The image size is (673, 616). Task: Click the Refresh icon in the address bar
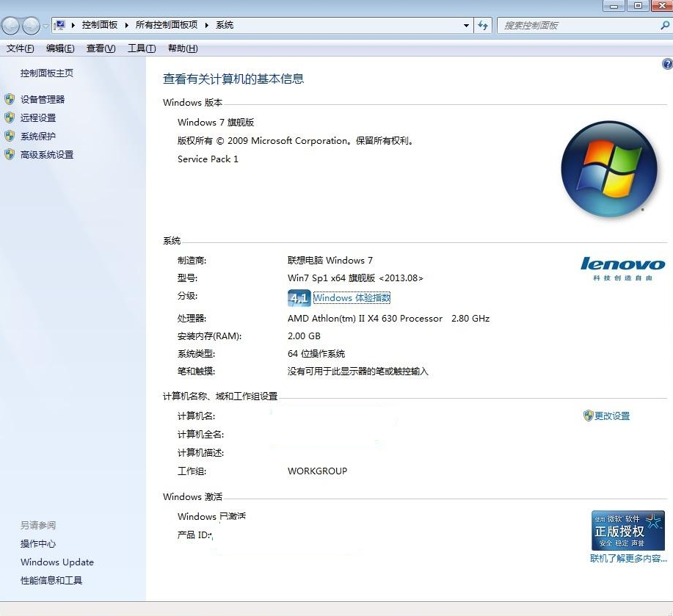[483, 24]
